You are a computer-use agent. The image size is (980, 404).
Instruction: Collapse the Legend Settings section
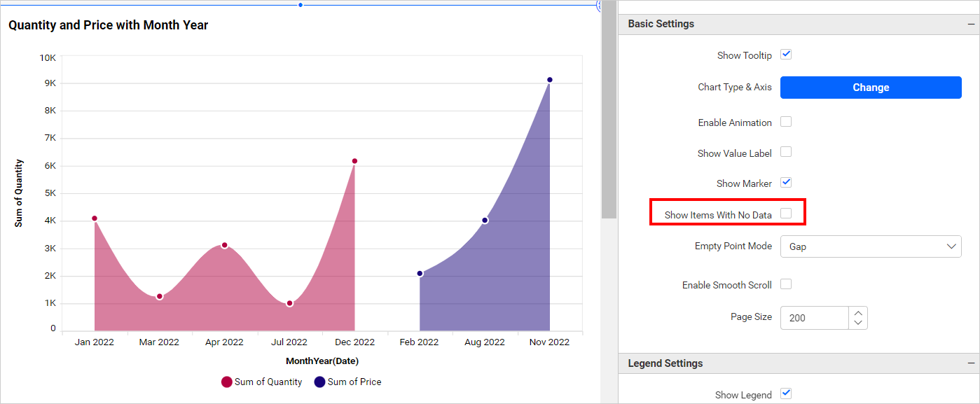click(x=971, y=363)
